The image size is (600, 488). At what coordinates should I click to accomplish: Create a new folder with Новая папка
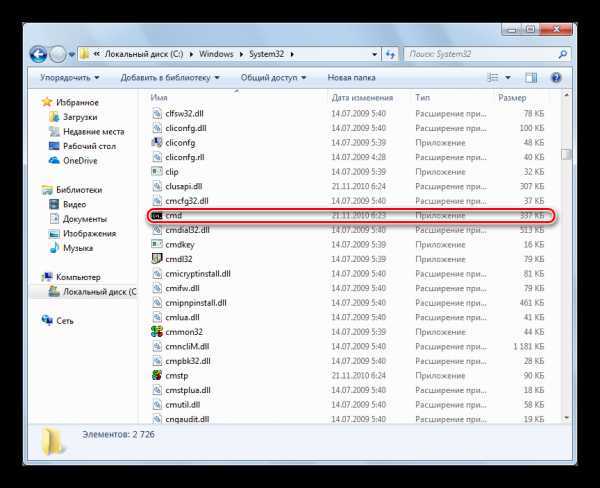point(351,78)
